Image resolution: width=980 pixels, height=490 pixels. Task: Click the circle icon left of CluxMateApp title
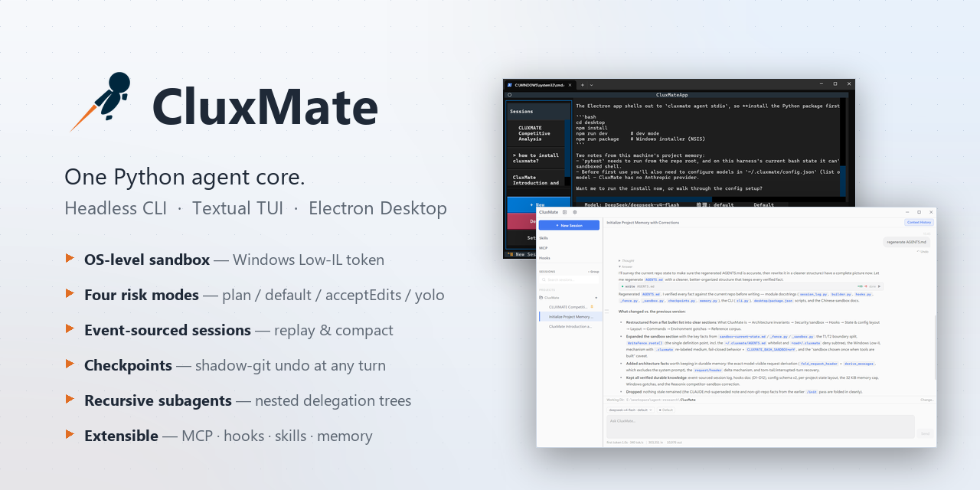[509, 95]
